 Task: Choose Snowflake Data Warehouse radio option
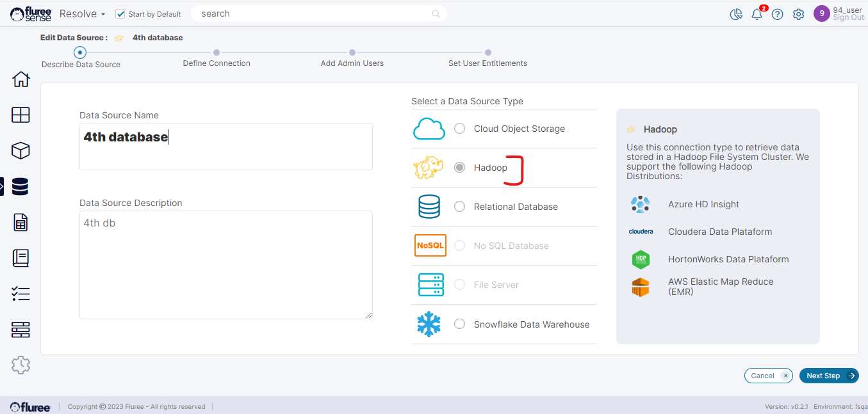click(459, 324)
